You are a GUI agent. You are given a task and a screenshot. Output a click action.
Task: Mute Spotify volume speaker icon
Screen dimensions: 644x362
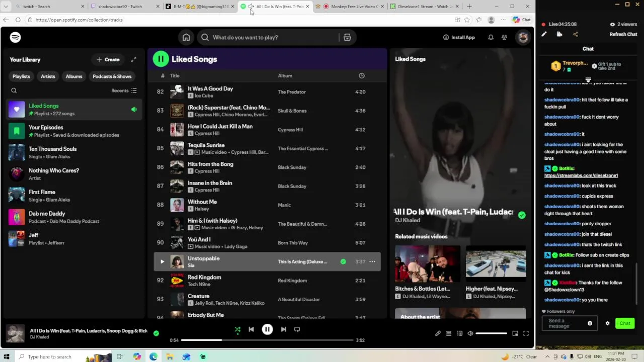coord(470,333)
